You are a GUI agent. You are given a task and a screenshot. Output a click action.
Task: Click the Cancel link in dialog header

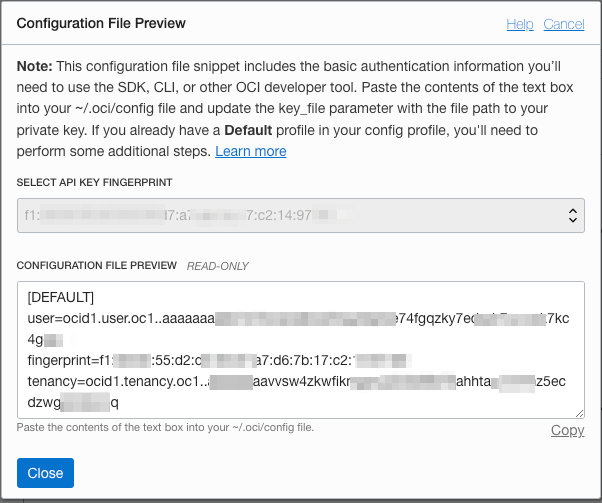click(564, 24)
